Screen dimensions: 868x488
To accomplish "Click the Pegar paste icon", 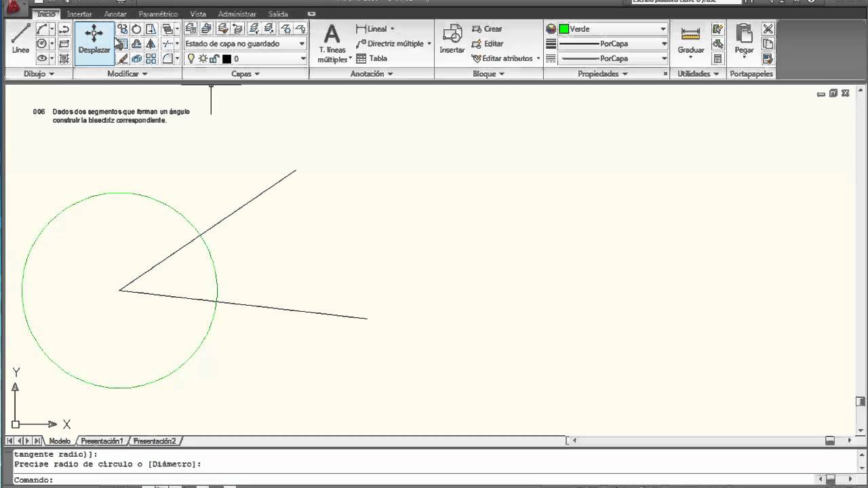I will [744, 41].
